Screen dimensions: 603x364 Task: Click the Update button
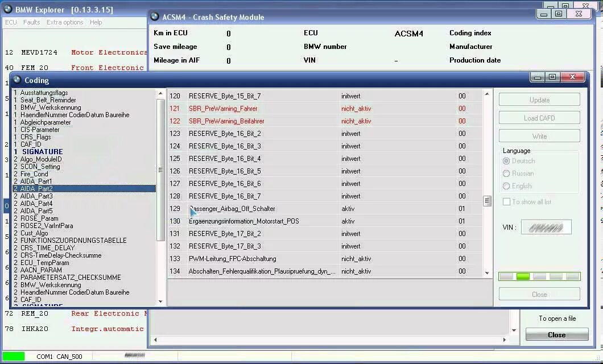point(539,100)
